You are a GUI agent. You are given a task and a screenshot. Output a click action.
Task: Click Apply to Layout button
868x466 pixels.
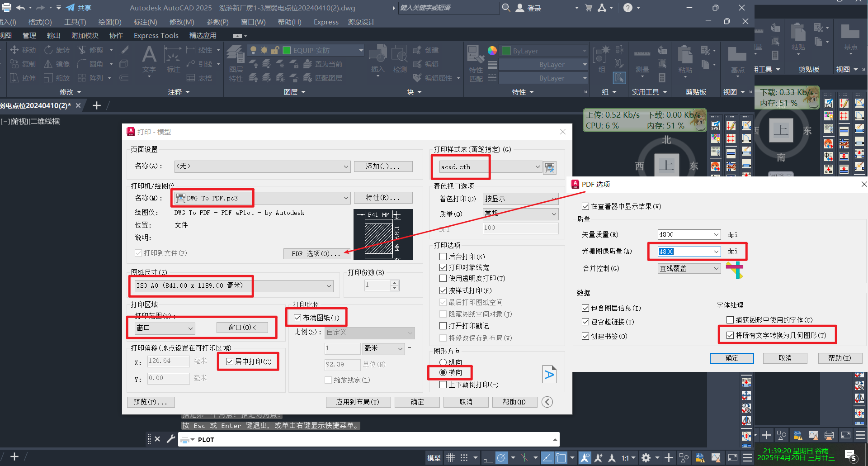click(x=358, y=402)
